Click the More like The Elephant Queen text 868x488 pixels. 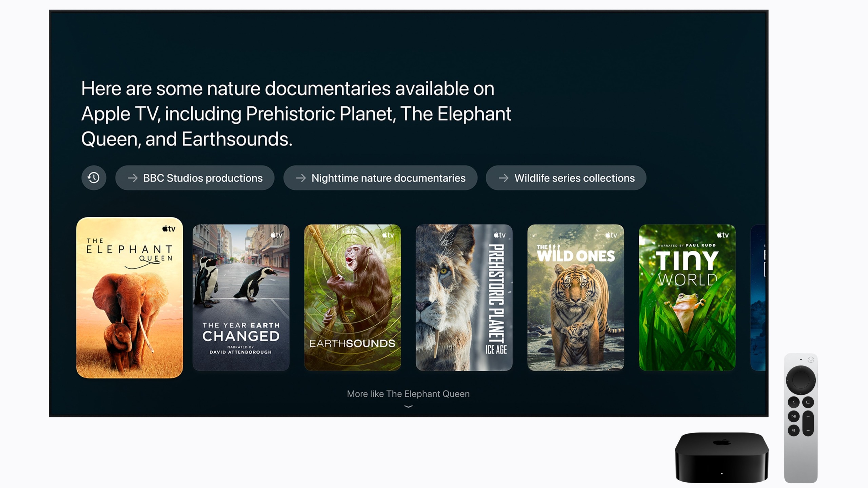(408, 394)
